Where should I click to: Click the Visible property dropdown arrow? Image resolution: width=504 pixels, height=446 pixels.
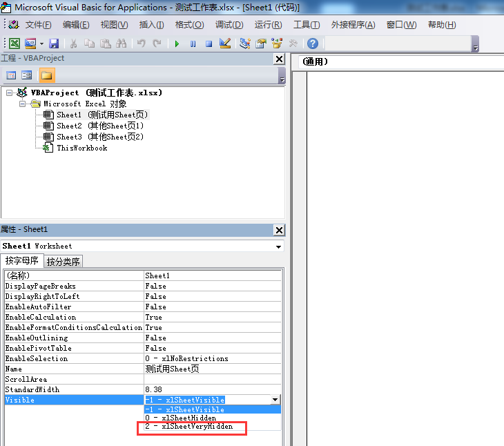[275, 400]
